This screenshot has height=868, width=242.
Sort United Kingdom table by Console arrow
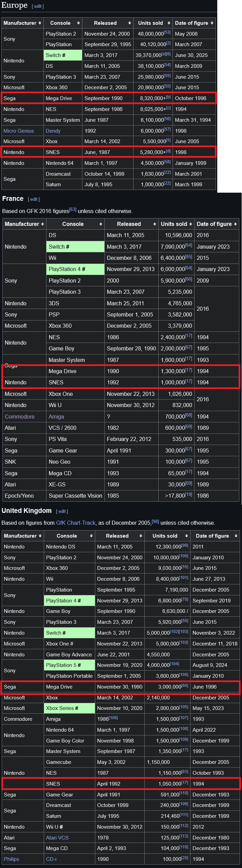point(91,536)
